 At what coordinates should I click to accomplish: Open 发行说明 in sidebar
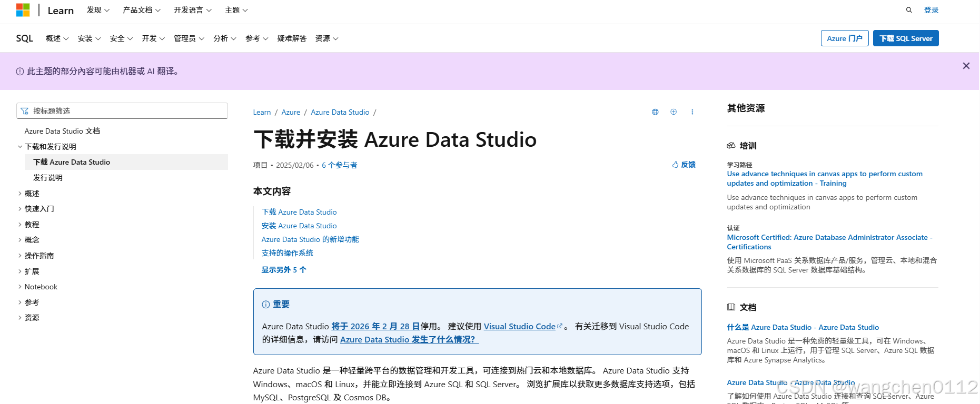[48, 178]
